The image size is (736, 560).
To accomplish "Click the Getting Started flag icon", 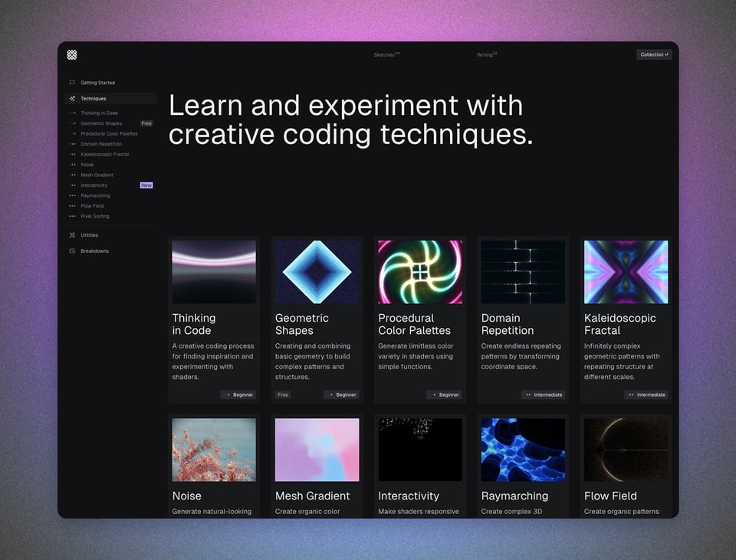I will click(x=72, y=83).
